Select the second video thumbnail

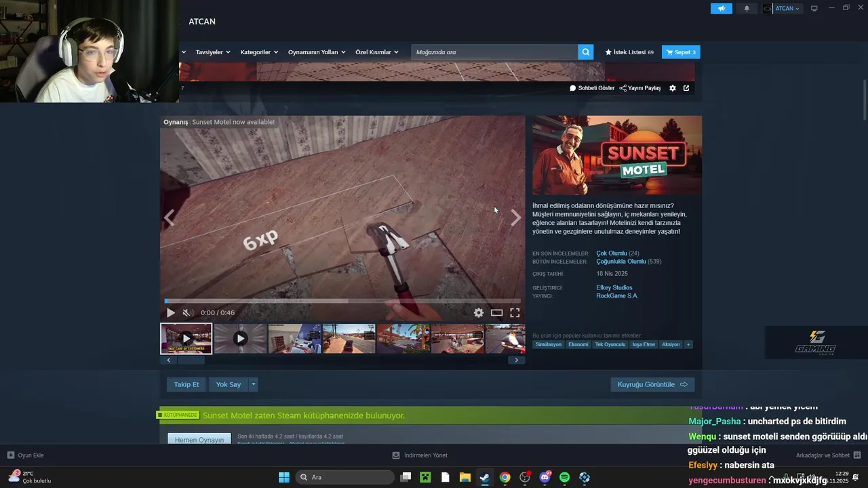tap(240, 339)
